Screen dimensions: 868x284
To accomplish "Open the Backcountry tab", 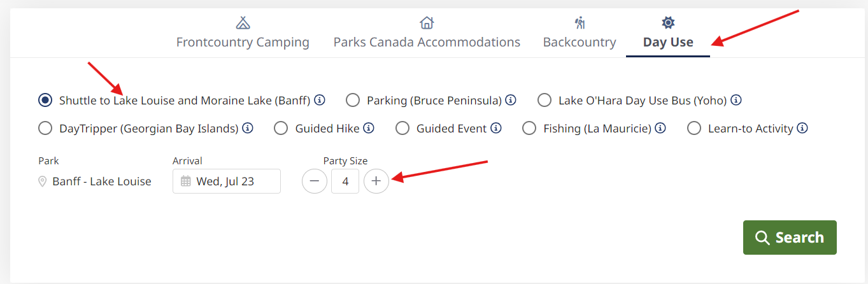I will (580, 34).
